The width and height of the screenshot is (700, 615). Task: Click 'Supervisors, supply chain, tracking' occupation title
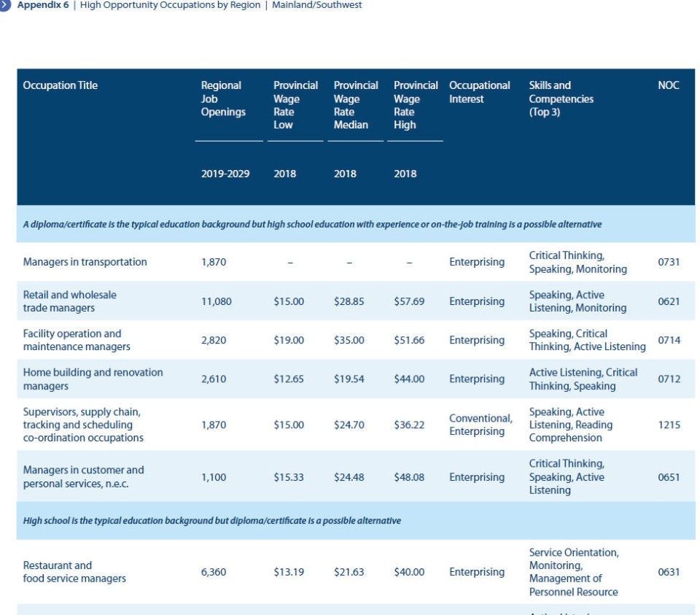[83, 425]
